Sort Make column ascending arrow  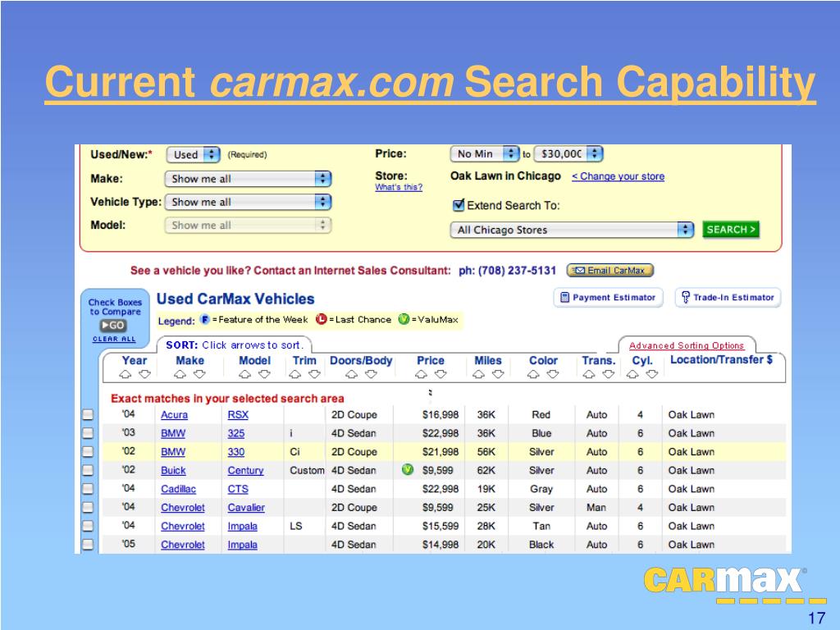click(x=180, y=374)
